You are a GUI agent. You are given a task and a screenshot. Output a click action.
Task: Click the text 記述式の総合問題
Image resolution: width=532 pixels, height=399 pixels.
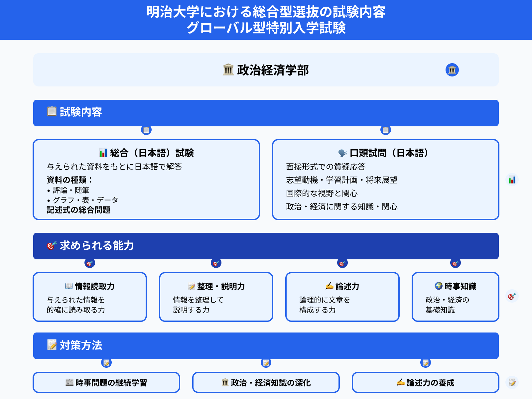point(78,210)
